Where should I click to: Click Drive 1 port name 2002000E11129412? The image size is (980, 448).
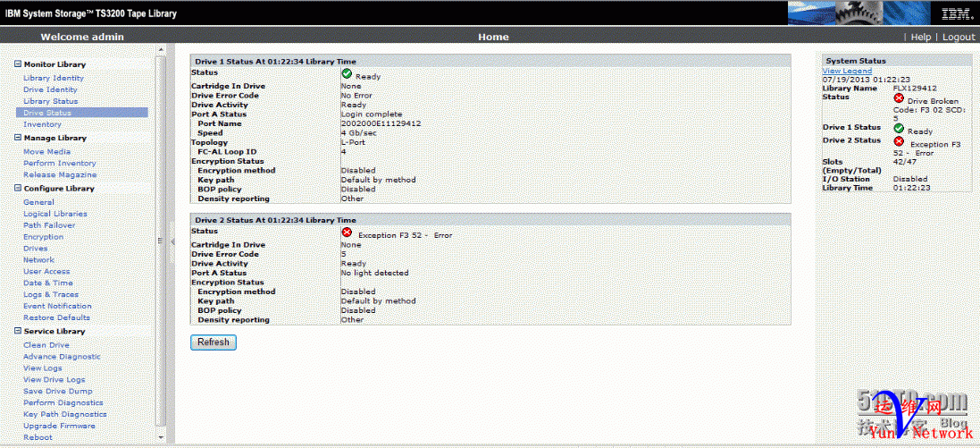pyautogui.click(x=381, y=123)
